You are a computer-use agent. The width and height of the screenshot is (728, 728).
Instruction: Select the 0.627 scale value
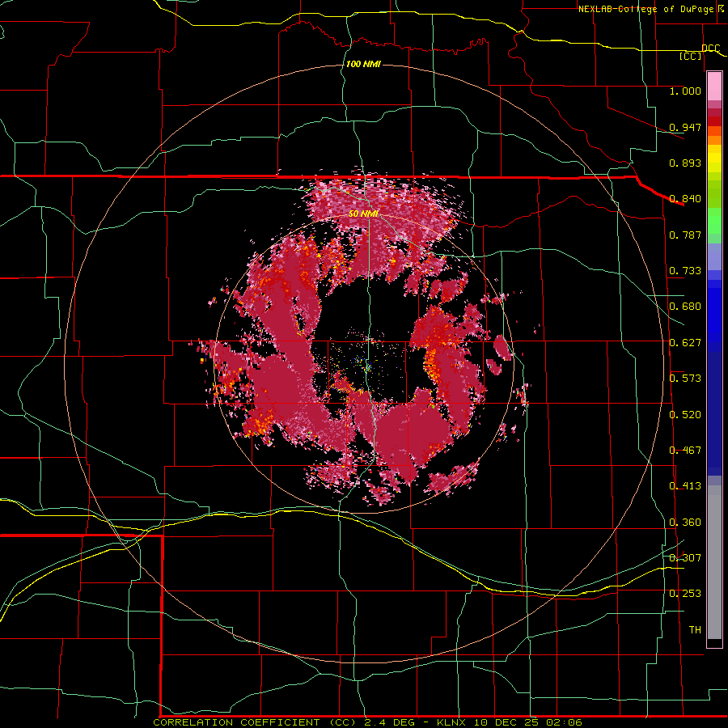coord(685,343)
